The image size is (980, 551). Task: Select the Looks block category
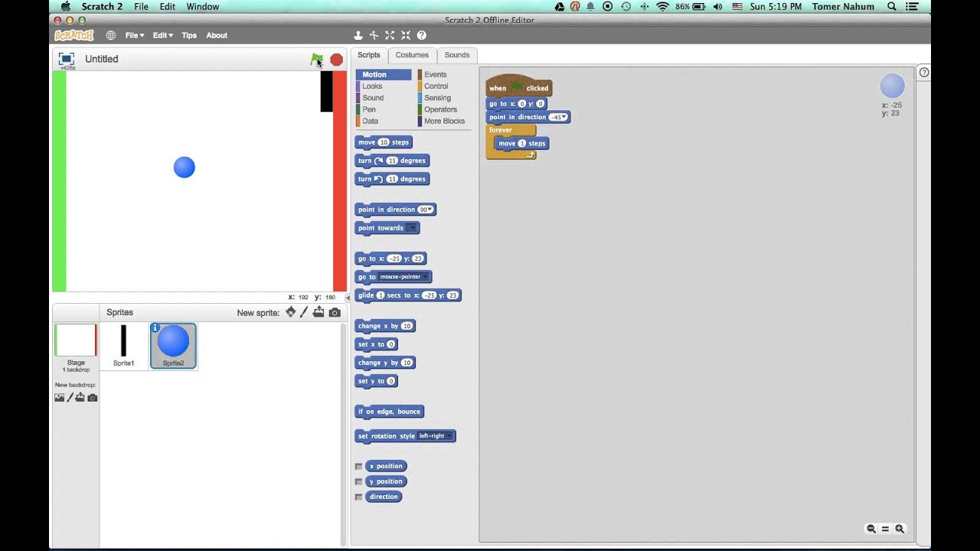point(372,86)
